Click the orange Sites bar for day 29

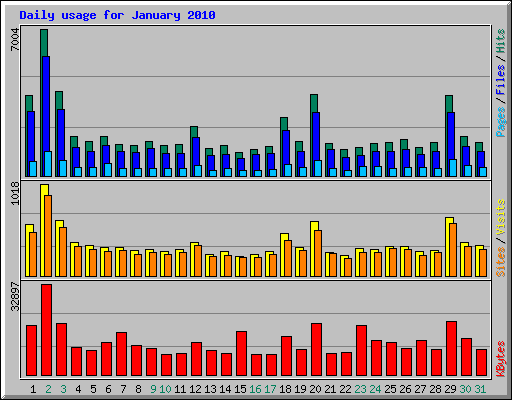(453, 250)
